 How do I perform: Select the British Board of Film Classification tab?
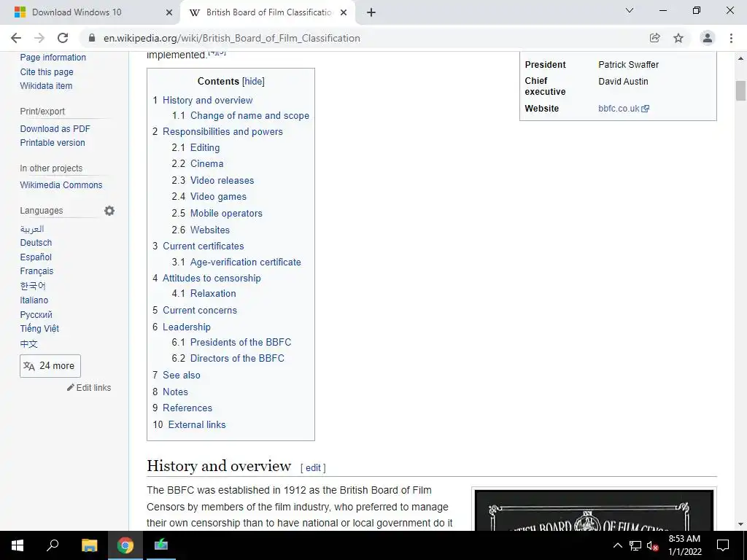269,12
